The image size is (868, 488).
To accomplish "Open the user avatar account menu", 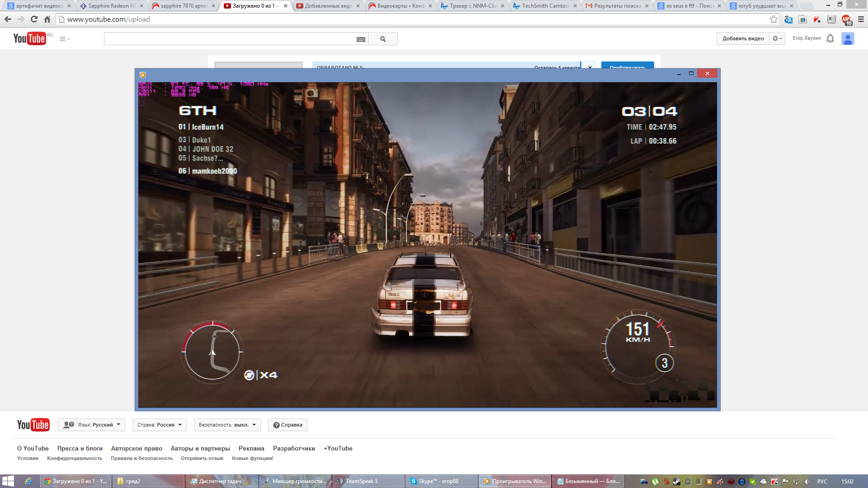I will 848,38.
